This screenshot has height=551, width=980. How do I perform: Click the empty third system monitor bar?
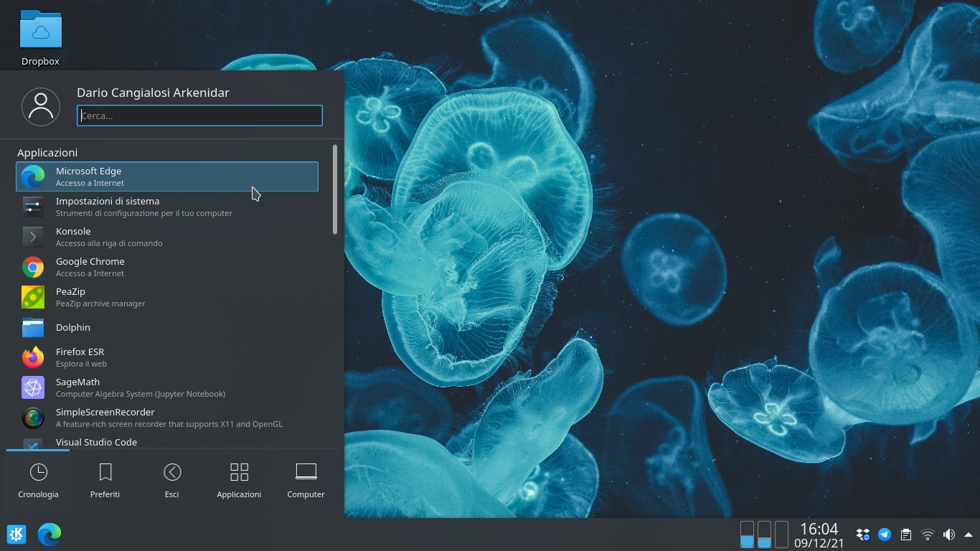(x=781, y=534)
